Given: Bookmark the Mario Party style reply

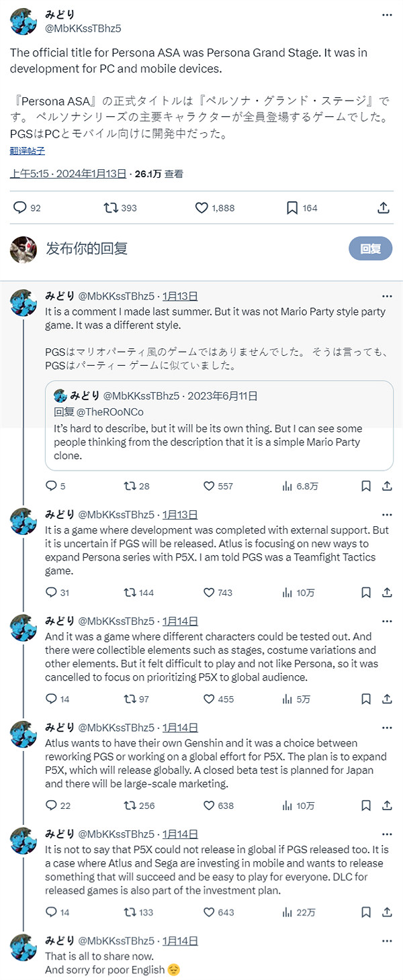Looking at the screenshot, I should click(x=366, y=486).
